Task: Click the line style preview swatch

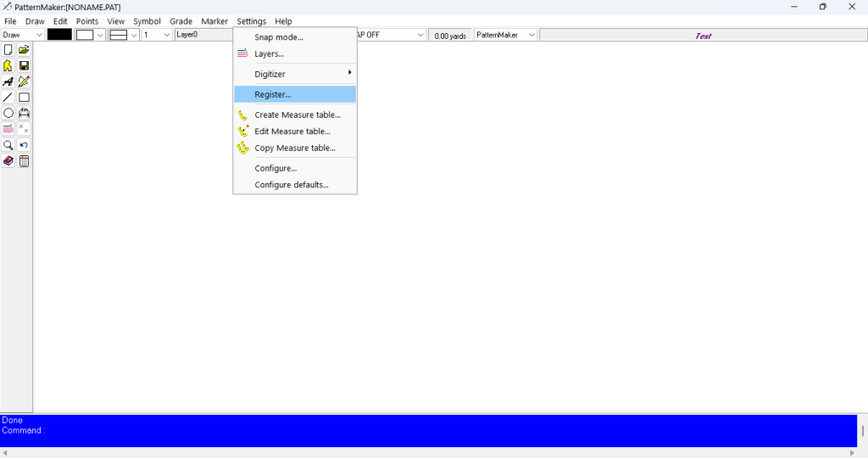Action: coord(119,35)
